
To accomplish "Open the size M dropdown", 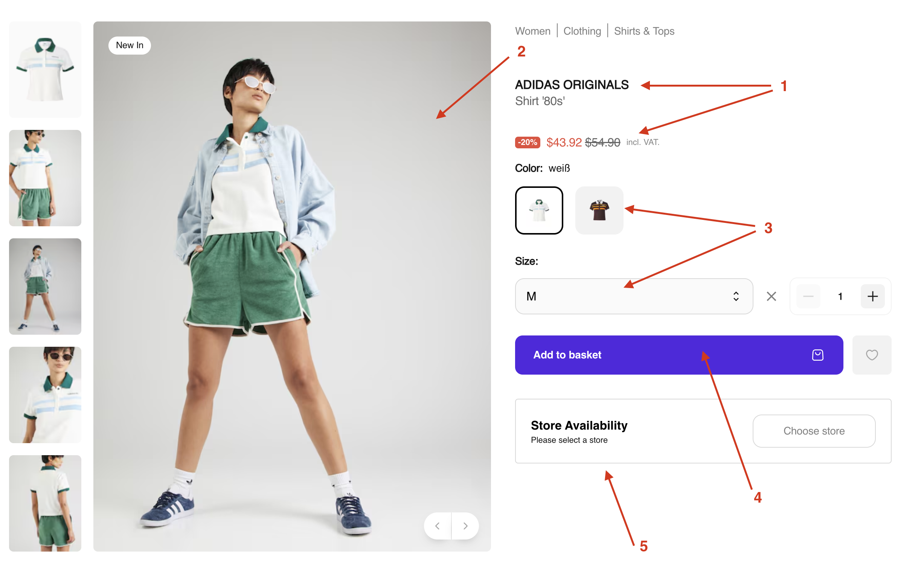I will (634, 296).
